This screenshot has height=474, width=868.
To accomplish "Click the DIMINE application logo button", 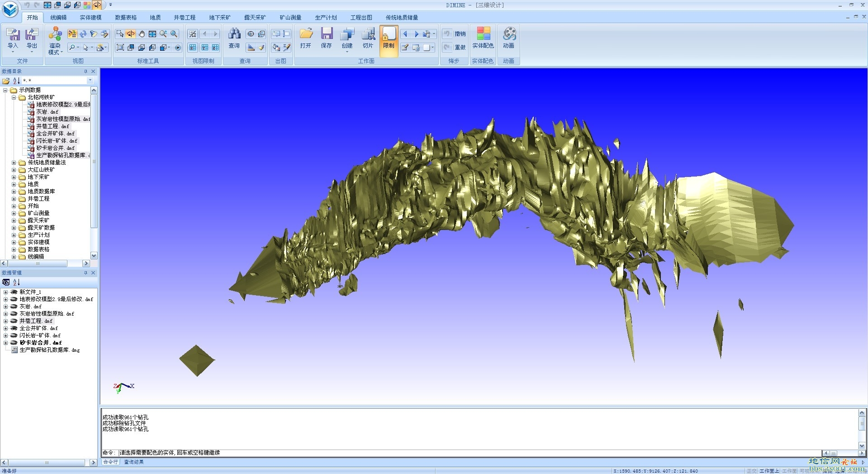I will click(x=10, y=9).
